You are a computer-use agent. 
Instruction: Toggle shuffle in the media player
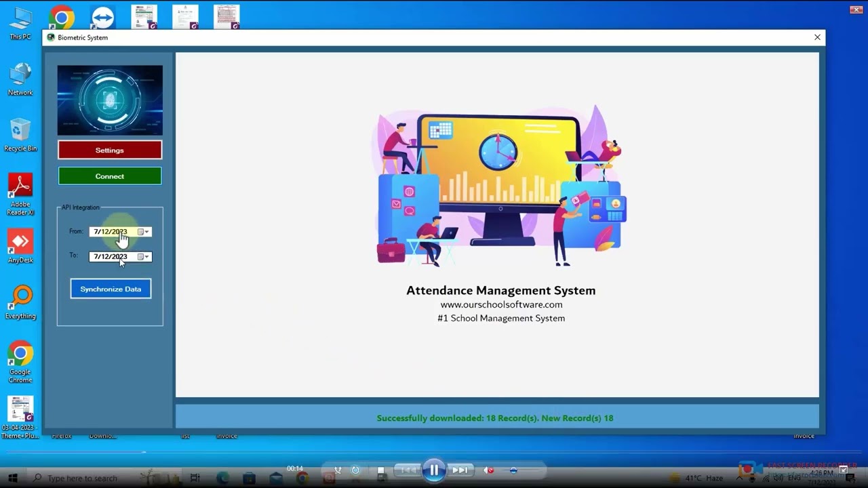[338, 470]
